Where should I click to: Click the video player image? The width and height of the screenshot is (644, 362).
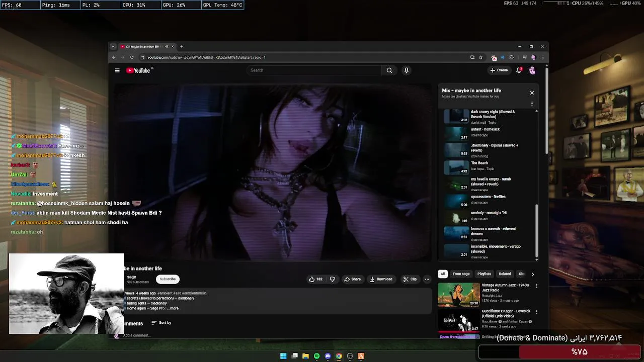click(x=272, y=172)
